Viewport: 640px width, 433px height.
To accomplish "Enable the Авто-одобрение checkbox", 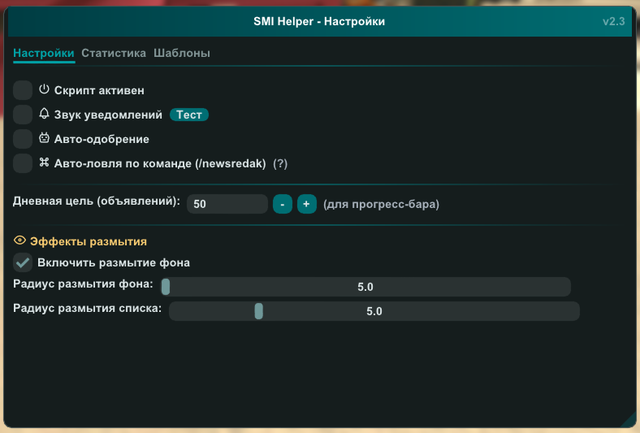I will click(23, 139).
